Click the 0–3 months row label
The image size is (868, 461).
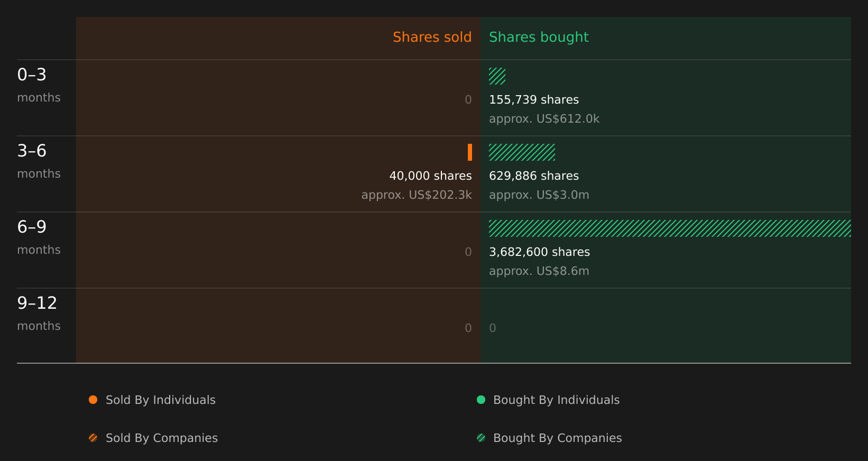39,85
